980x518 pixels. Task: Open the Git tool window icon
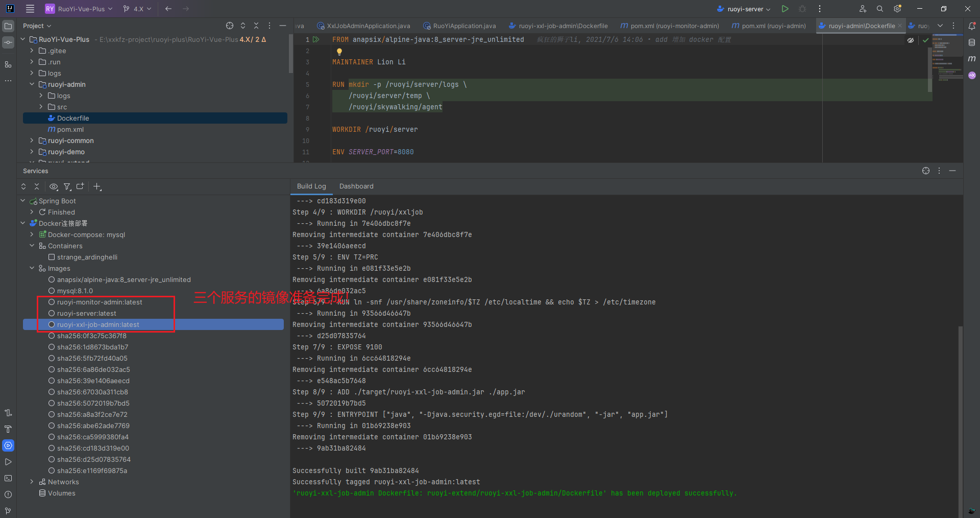click(x=8, y=511)
